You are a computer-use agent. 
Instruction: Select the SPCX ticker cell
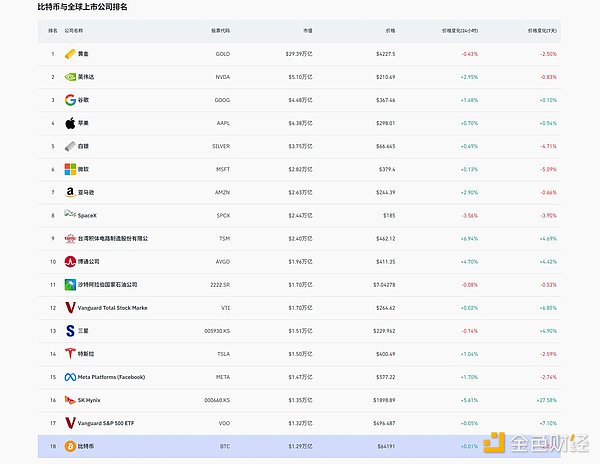click(x=223, y=216)
